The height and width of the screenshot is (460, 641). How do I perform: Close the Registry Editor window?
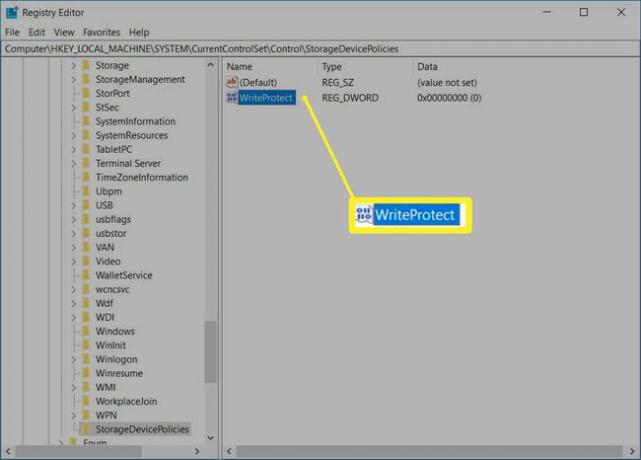[x=621, y=12]
